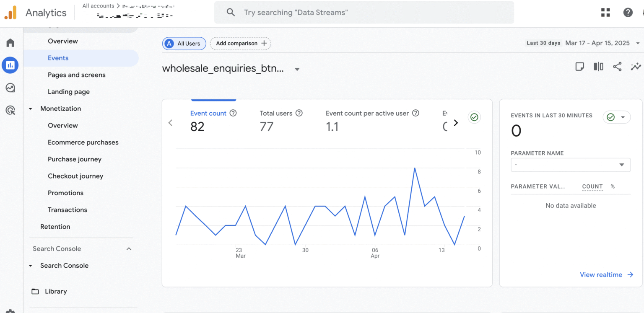Open the Landing page report
The height and width of the screenshot is (313, 644).
tap(69, 92)
